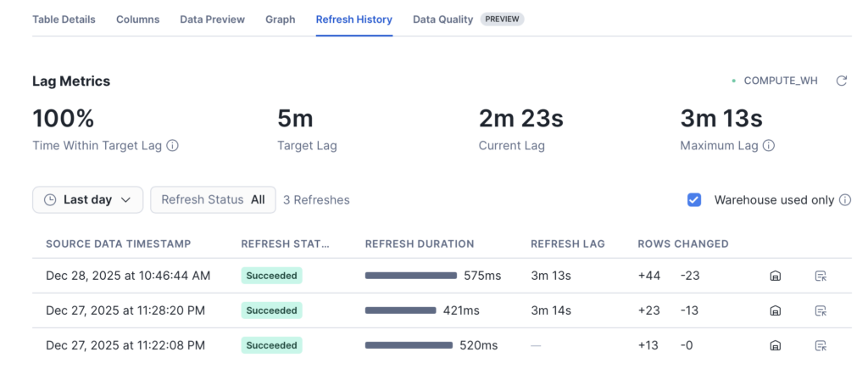Open the Data Quality tab
This screenshot has width=868, height=369.
tap(443, 19)
